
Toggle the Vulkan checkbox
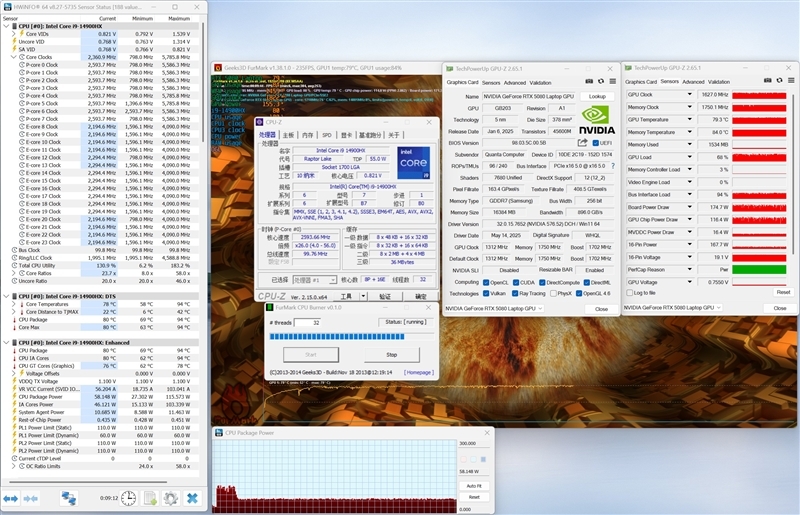coord(486,293)
